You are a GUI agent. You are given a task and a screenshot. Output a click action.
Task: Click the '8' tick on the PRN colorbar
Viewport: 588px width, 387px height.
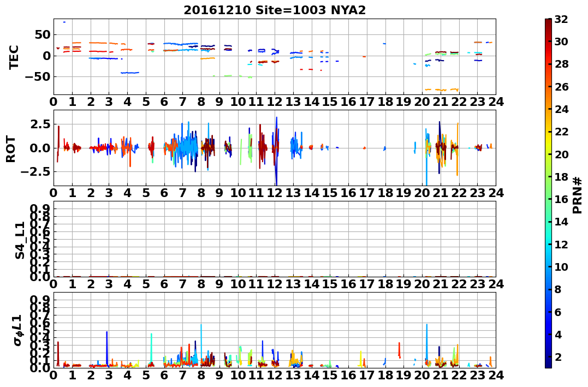(558, 289)
